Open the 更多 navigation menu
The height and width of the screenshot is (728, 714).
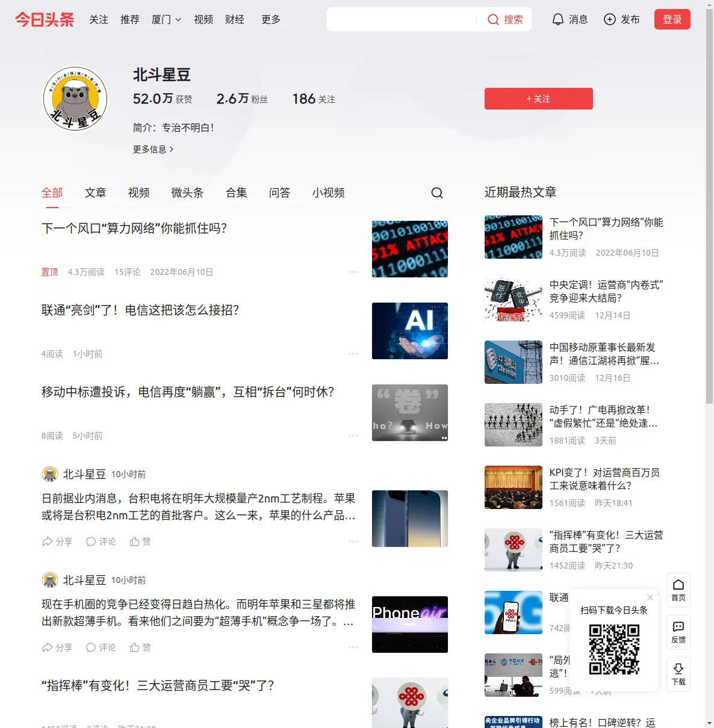point(271,19)
